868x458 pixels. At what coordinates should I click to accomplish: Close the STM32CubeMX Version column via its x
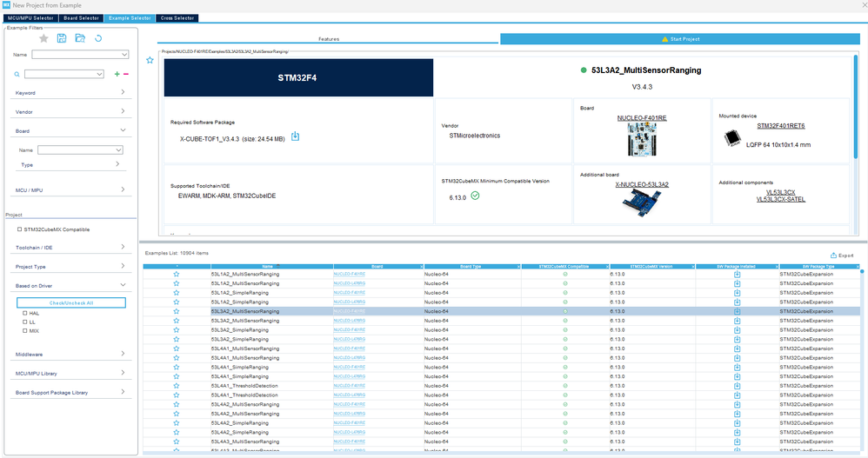(692, 267)
